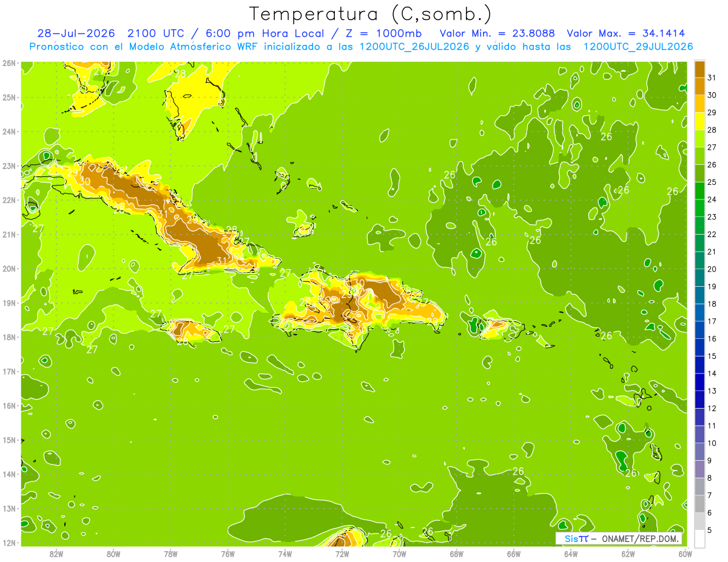
Task: Click latitude label 22N
Action: pos(8,200)
